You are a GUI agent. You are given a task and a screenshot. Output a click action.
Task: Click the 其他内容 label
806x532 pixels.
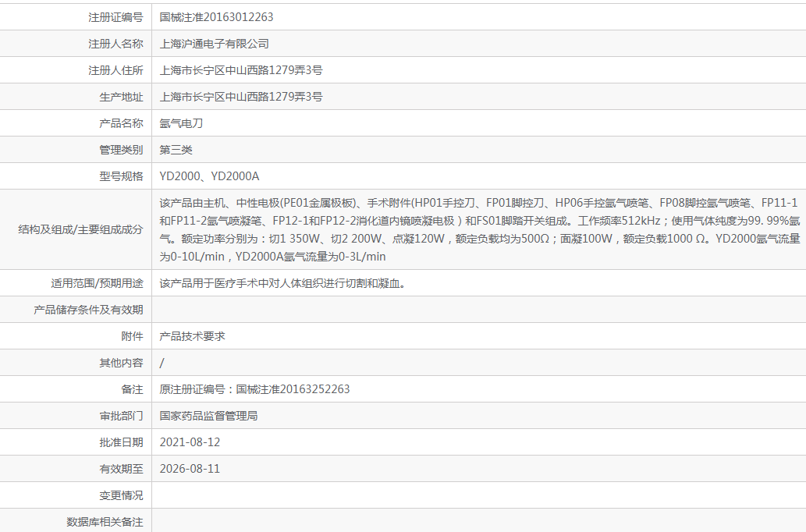click(121, 363)
